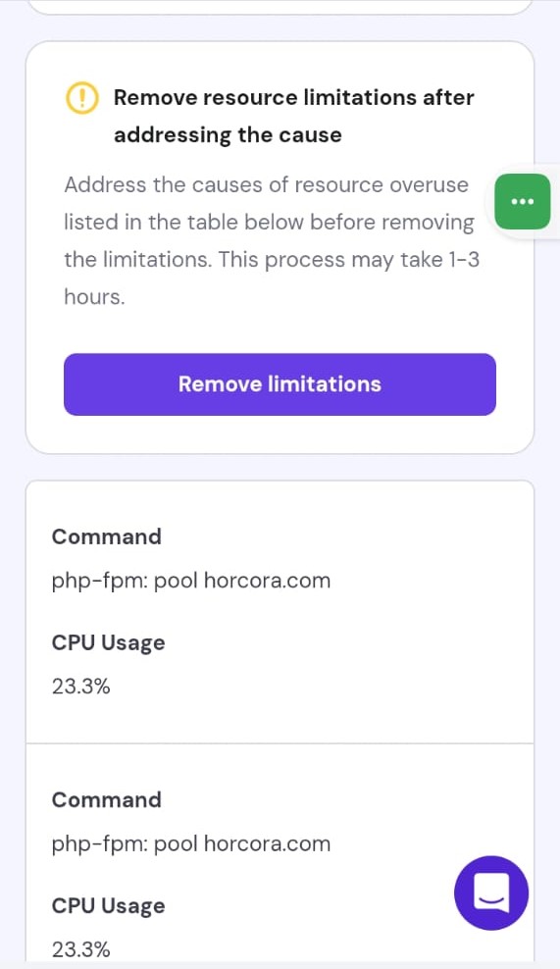
Task: Open the purple live chat bubble
Action: (x=491, y=892)
